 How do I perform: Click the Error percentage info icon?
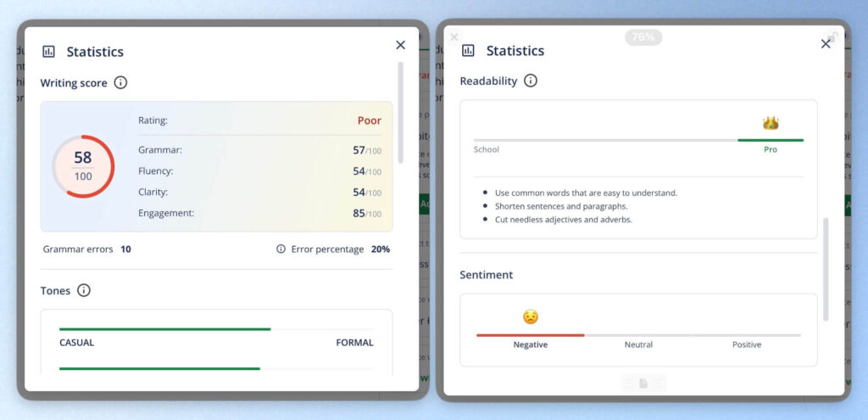click(281, 249)
